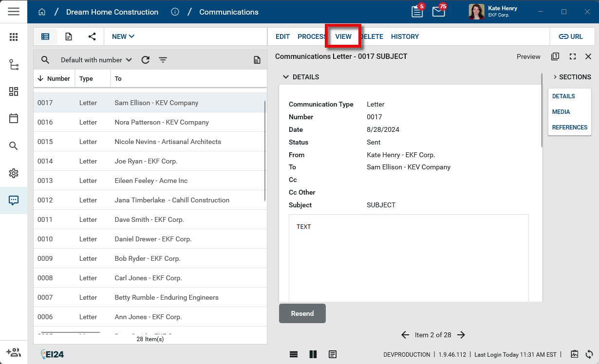Toggle fullscreen for the detail panel
599x364 pixels.
pyautogui.click(x=573, y=56)
